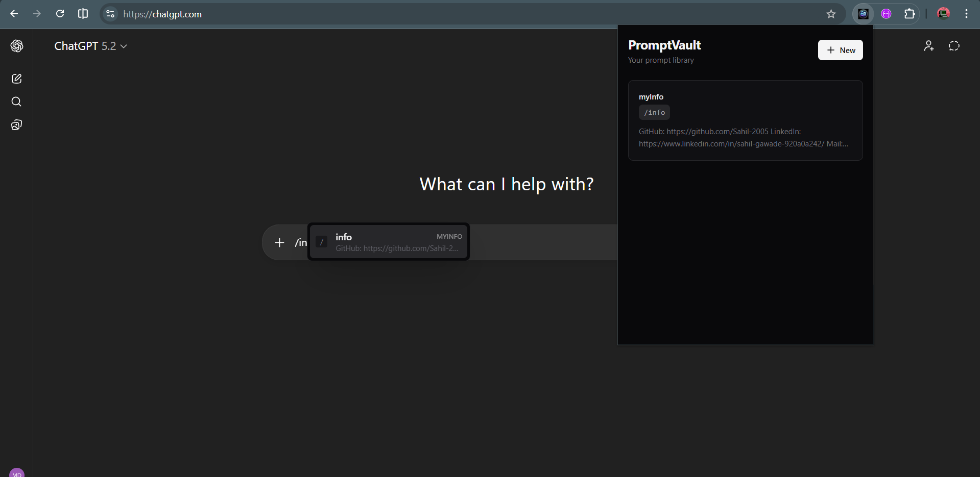Click the add-user icon in PromptVault panel

[928, 46]
